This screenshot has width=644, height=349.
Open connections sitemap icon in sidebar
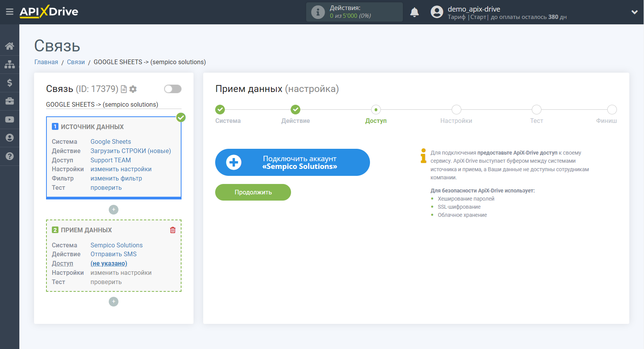(x=10, y=64)
